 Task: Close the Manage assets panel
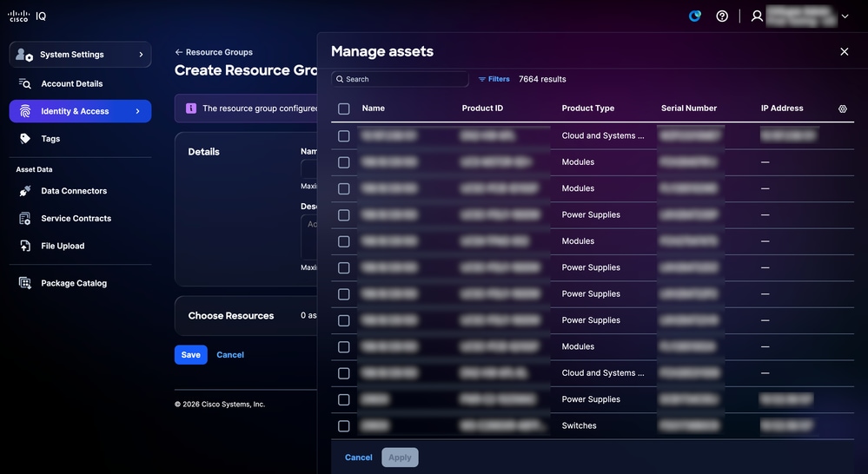tap(845, 51)
